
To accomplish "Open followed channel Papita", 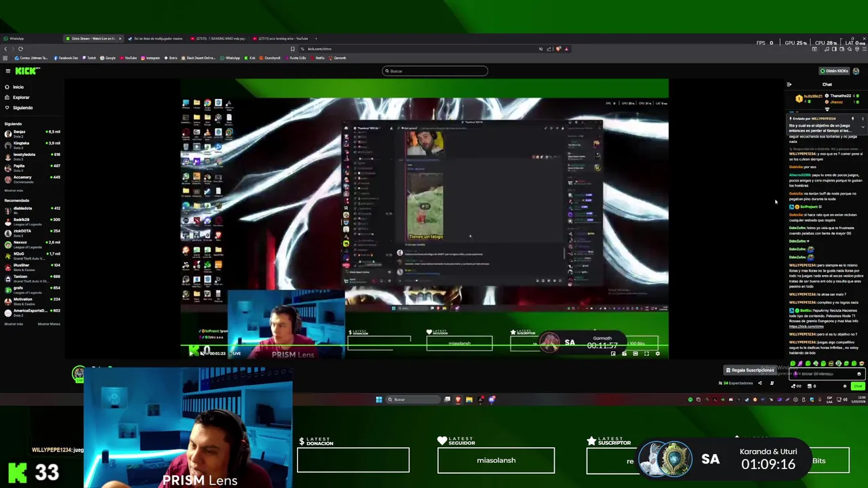I will 32,167.
